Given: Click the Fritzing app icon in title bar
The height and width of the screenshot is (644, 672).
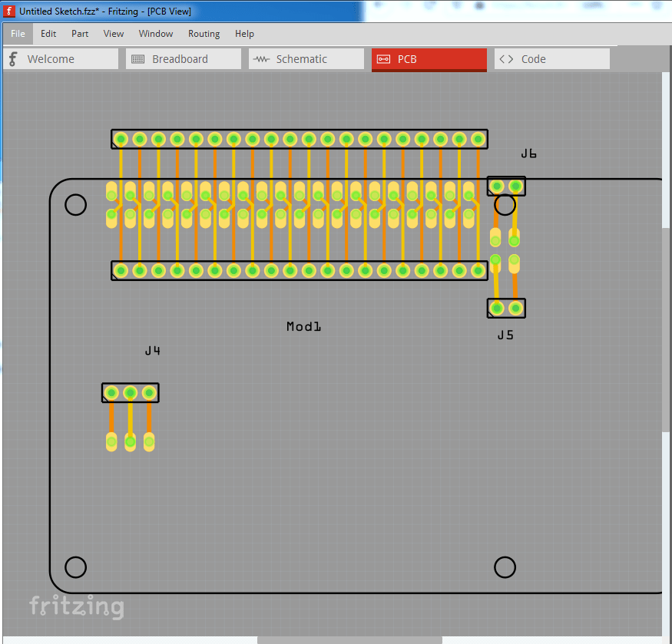Looking at the screenshot, I should point(8,12).
